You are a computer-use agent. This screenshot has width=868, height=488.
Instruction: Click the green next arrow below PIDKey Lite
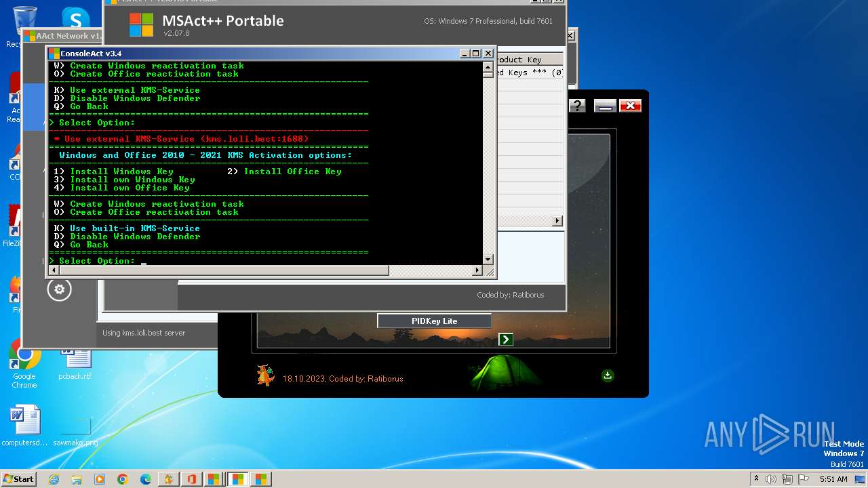tap(505, 339)
